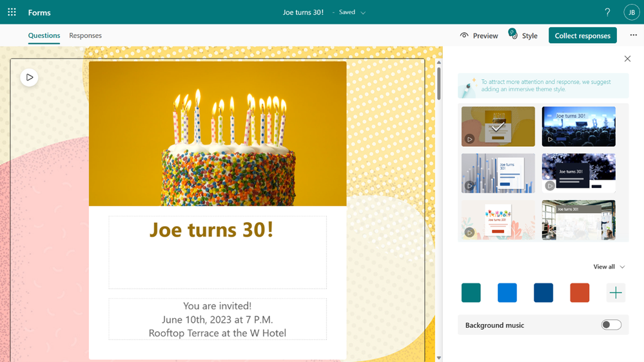Choose the dark snowflake theme thumbnail

coord(579,173)
